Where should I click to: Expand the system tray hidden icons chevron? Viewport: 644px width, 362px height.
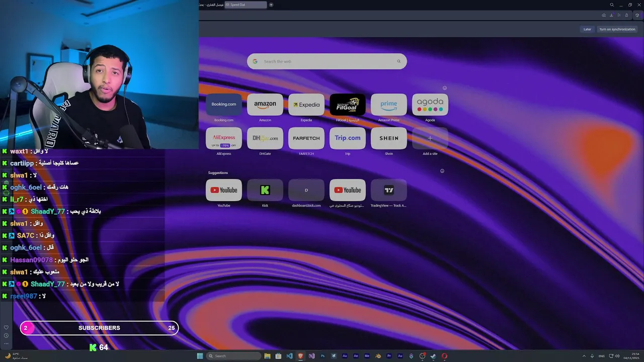coord(584,356)
